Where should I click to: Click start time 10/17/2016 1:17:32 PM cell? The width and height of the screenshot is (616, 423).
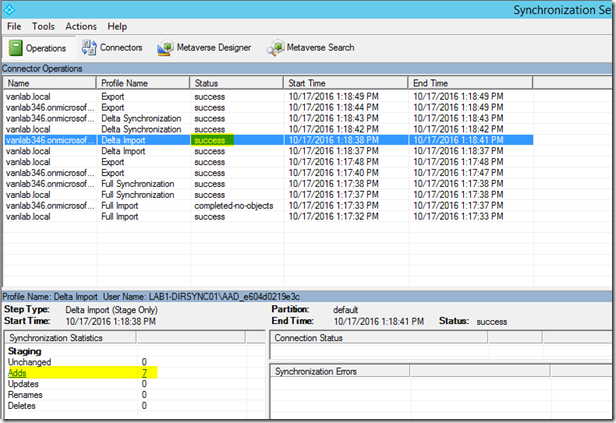pyautogui.click(x=334, y=216)
